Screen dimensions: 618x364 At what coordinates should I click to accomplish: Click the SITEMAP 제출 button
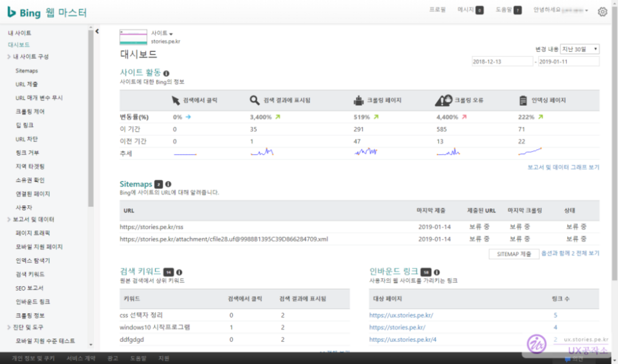coord(514,254)
